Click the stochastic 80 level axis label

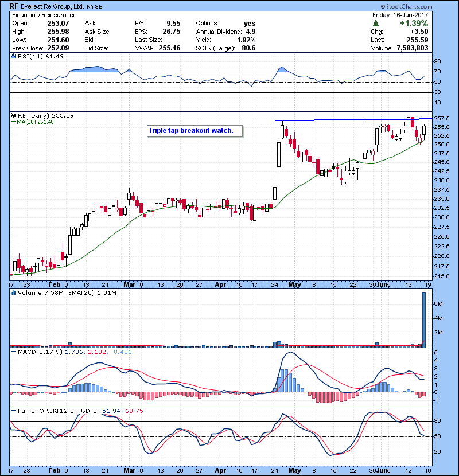click(437, 421)
